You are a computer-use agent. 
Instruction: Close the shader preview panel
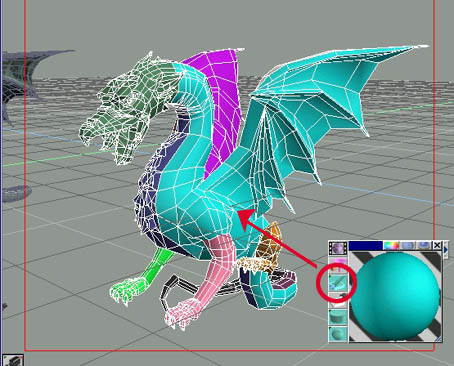pyautogui.click(x=437, y=246)
